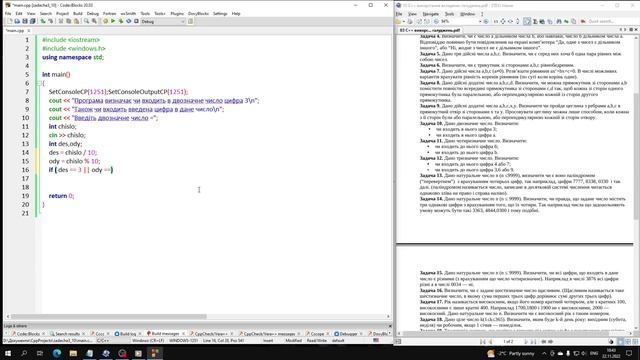Image resolution: width=640 pixels, height=360 pixels.
Task: Open the File menu in STDU Viewer
Action: tap(399, 14)
